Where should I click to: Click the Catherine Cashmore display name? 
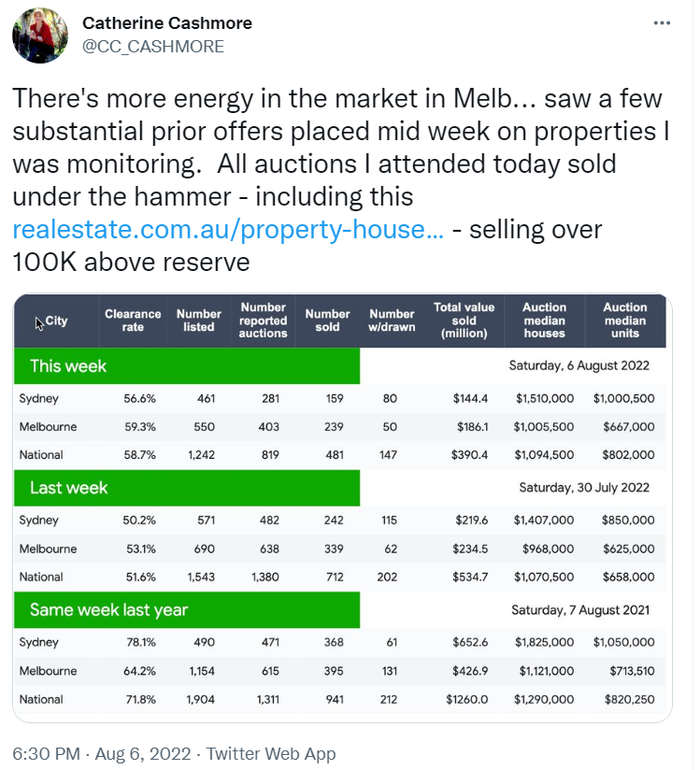tap(167, 22)
